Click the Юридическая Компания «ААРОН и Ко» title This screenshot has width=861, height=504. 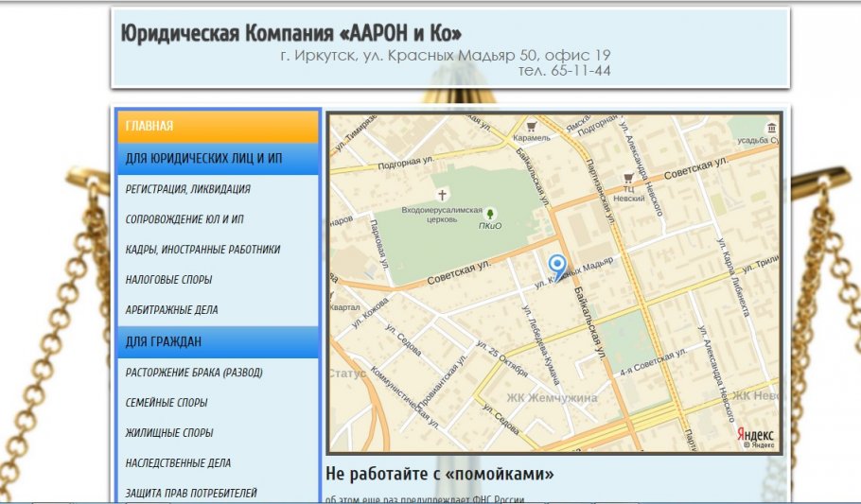[291, 34]
